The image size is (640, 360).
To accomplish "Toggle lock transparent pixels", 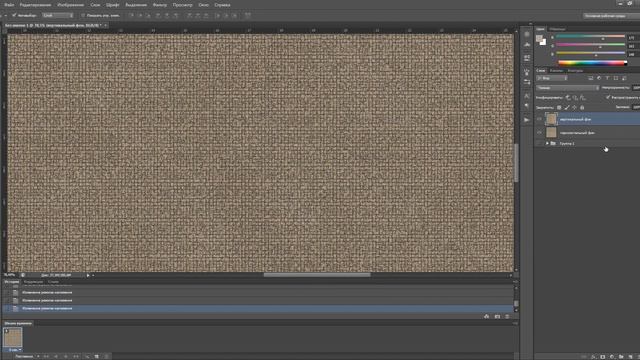I will click(x=559, y=107).
